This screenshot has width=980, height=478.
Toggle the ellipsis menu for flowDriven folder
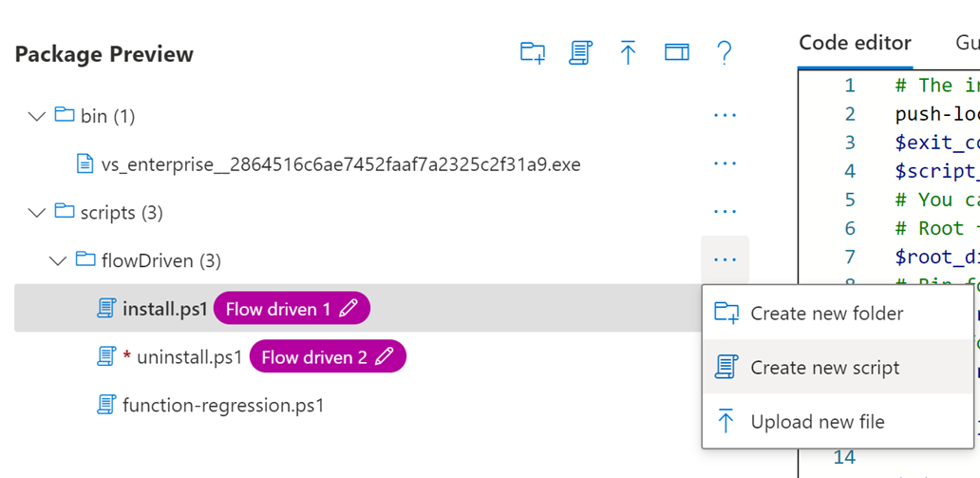point(725,259)
